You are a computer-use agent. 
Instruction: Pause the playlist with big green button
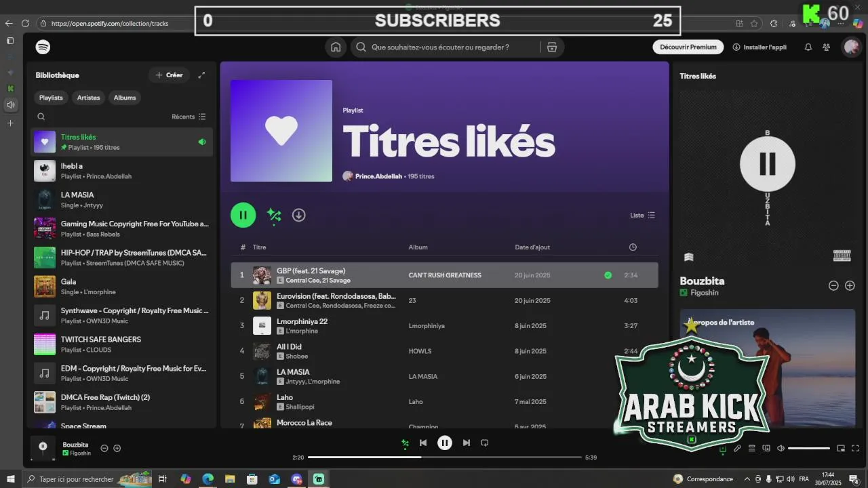(x=243, y=215)
